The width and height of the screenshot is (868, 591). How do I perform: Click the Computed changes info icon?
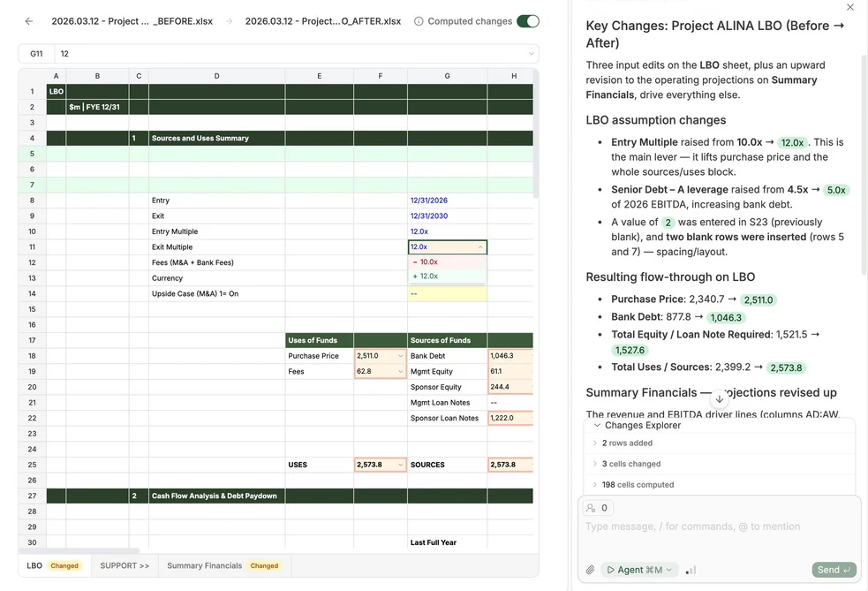click(x=419, y=21)
